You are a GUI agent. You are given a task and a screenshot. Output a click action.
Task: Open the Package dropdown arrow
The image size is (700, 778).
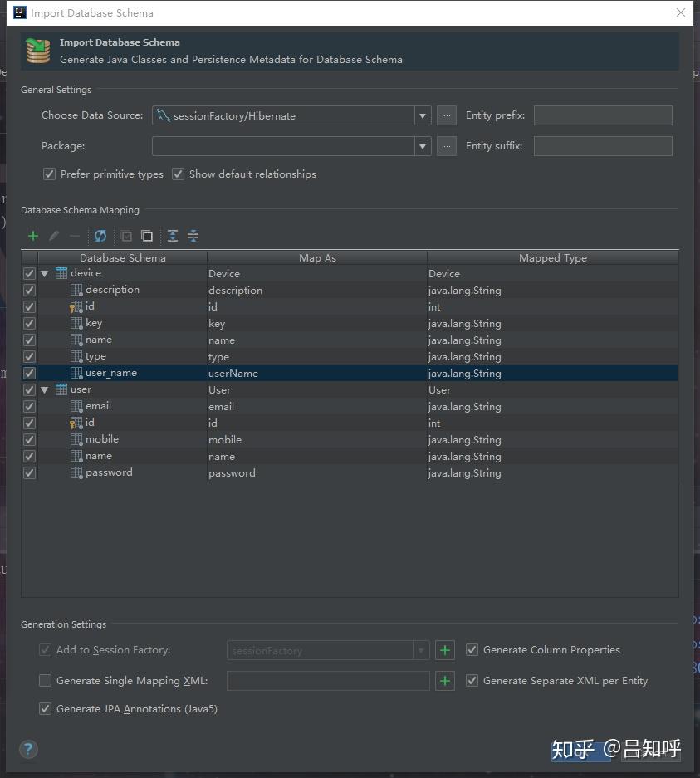click(x=423, y=146)
